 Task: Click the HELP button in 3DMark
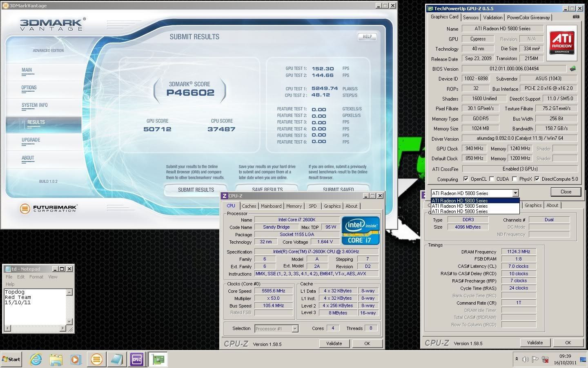click(367, 36)
